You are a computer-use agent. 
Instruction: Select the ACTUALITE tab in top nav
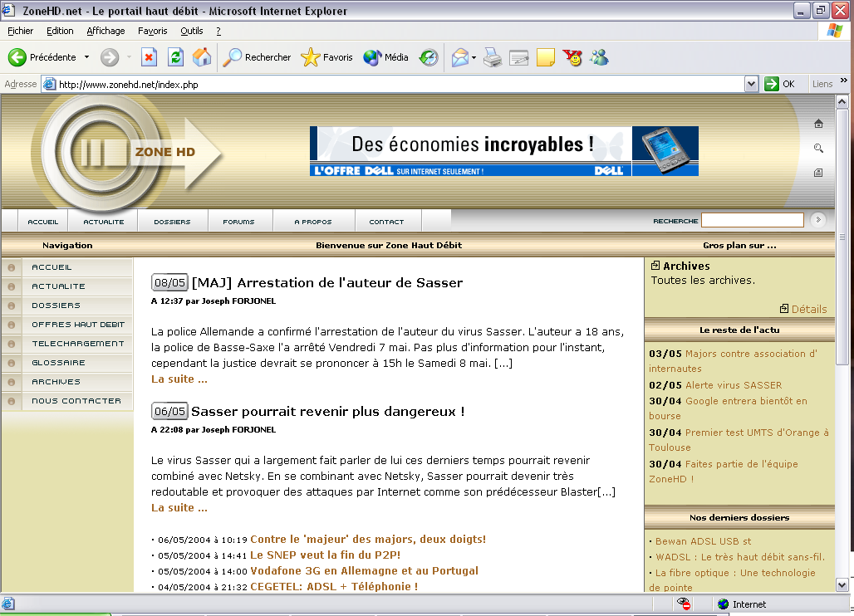(104, 222)
